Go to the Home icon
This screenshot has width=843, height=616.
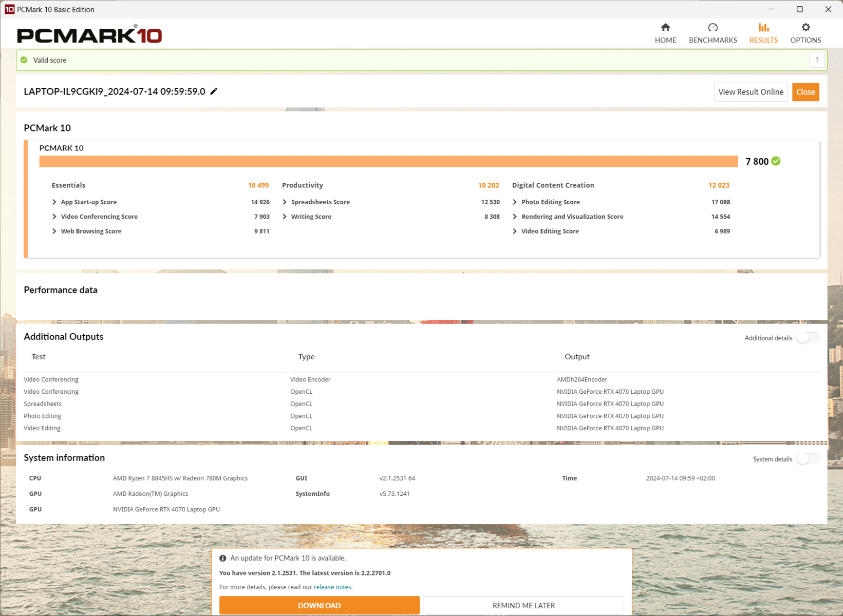click(x=665, y=28)
